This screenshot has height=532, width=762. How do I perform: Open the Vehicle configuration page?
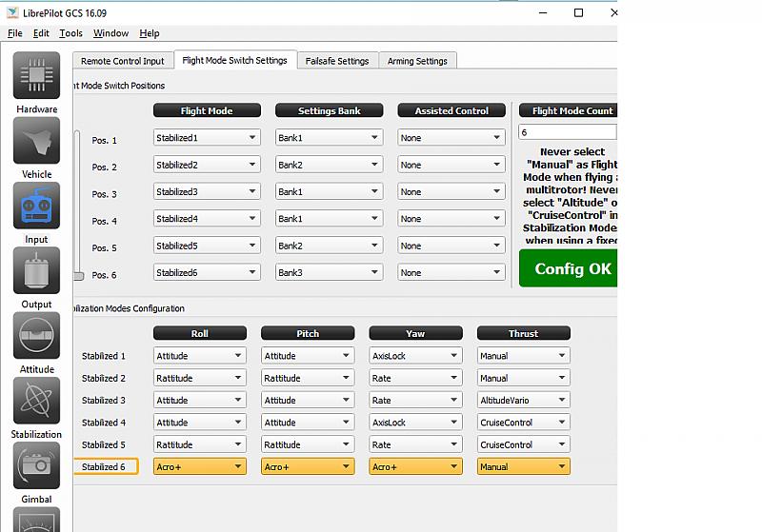click(36, 141)
